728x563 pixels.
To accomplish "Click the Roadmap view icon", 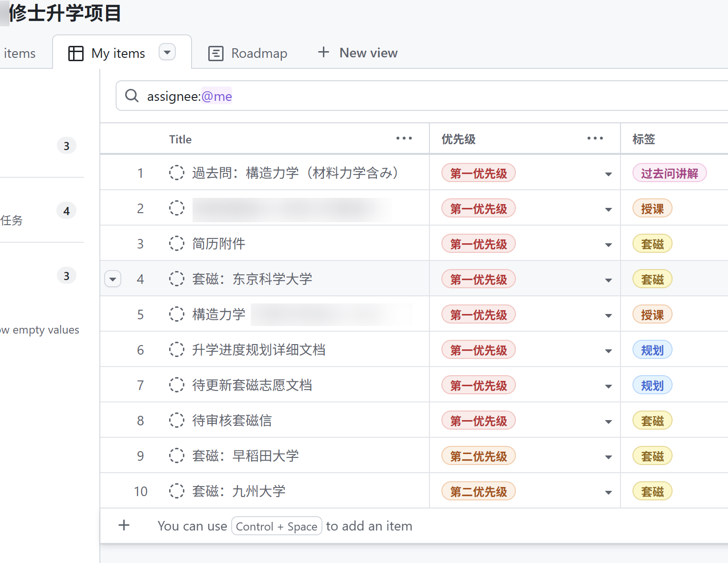I will point(215,53).
